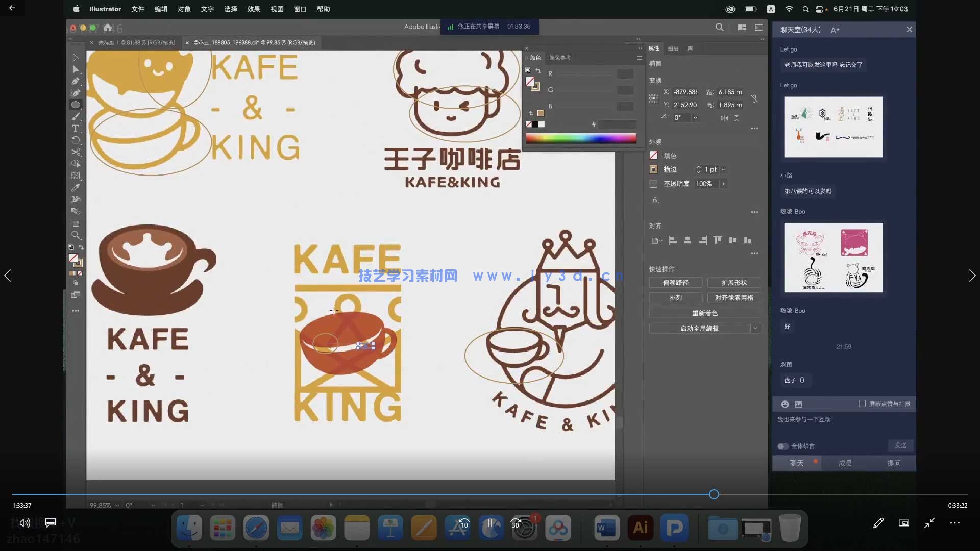Image resolution: width=980 pixels, height=551 pixels.
Task: Select the Eyedropper tool
Action: point(76,188)
